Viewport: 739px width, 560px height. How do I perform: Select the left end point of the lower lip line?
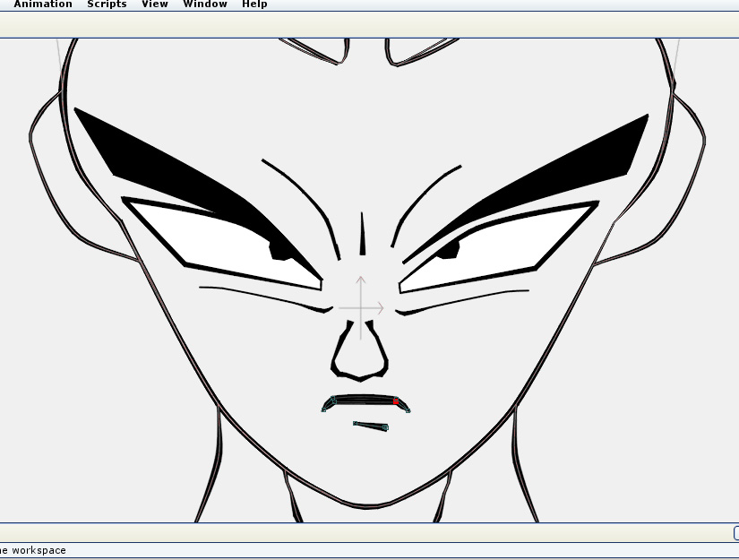tap(355, 423)
